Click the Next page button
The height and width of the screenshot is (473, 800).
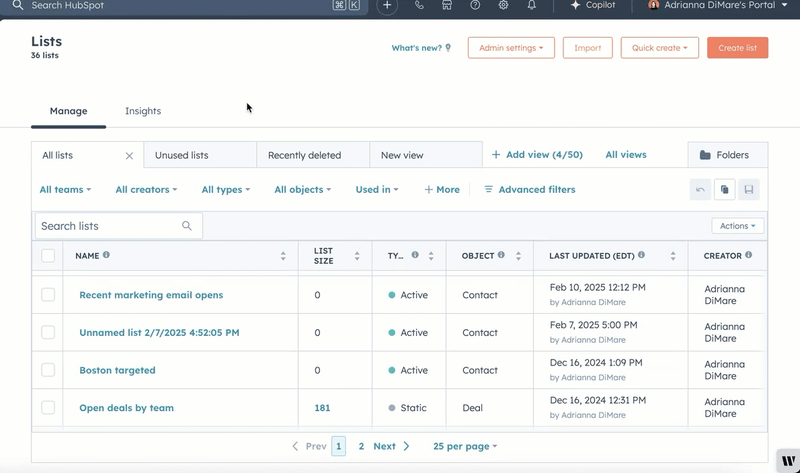pyautogui.click(x=391, y=446)
